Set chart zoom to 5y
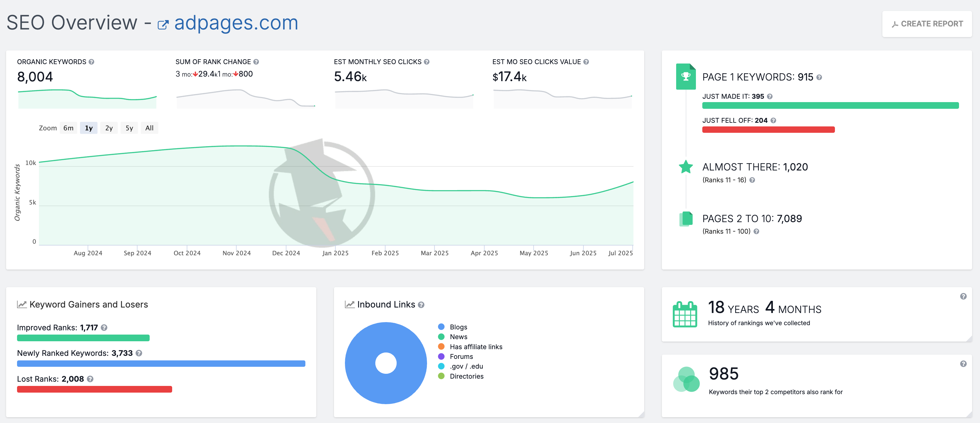Image resolution: width=980 pixels, height=423 pixels. (129, 128)
